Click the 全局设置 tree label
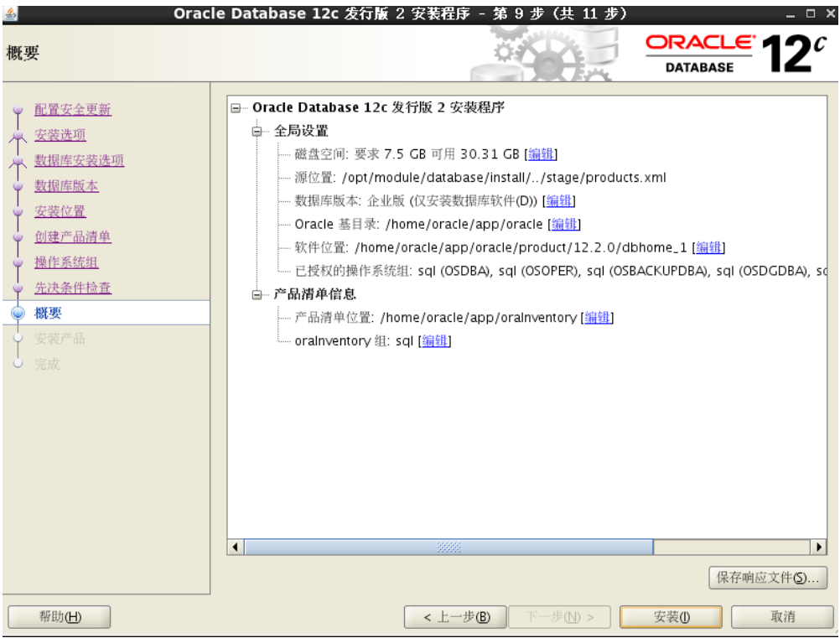The width and height of the screenshot is (840, 638). tap(301, 132)
